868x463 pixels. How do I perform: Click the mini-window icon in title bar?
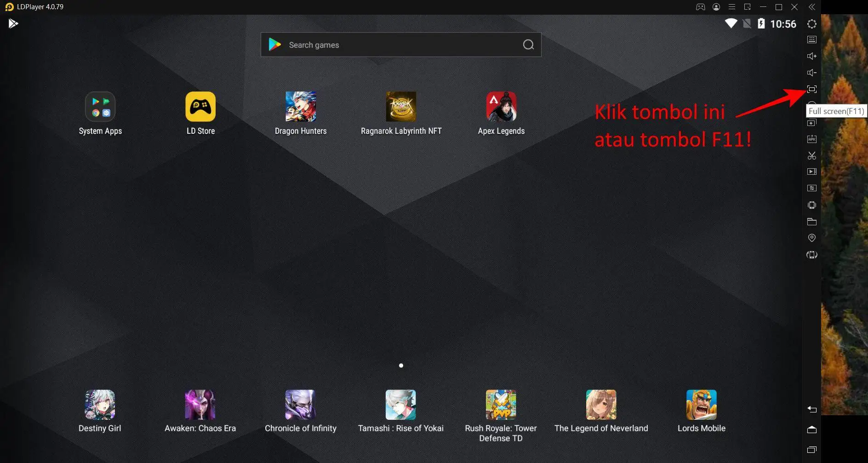(748, 7)
